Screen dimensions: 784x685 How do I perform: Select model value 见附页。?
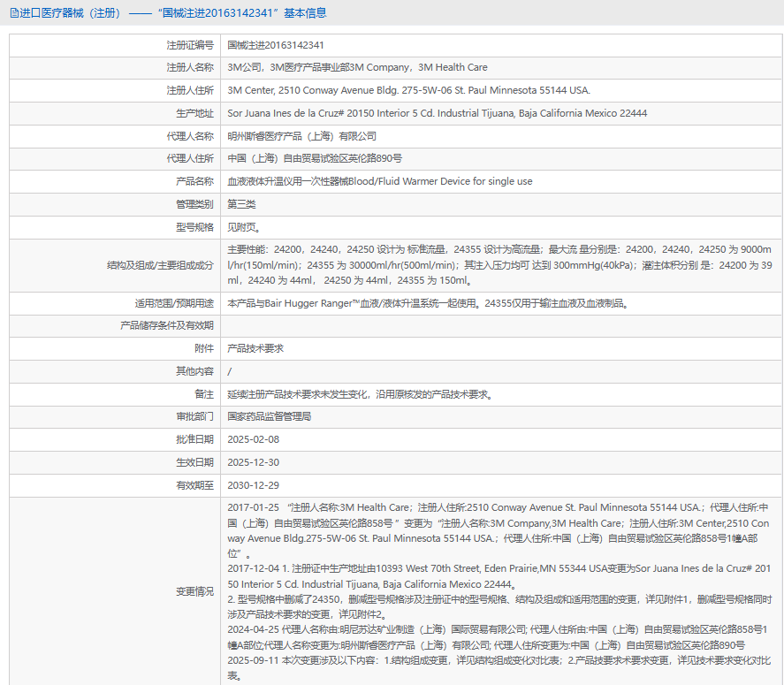coord(243,227)
